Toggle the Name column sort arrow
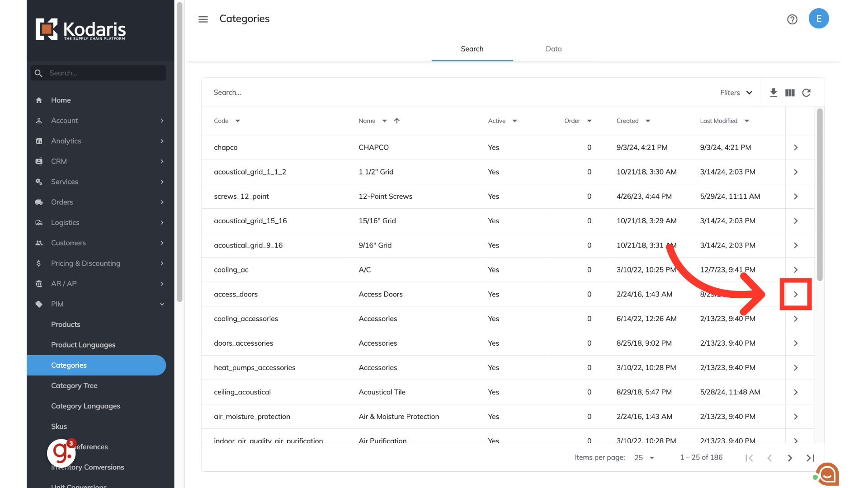868x488 pixels. (x=397, y=121)
